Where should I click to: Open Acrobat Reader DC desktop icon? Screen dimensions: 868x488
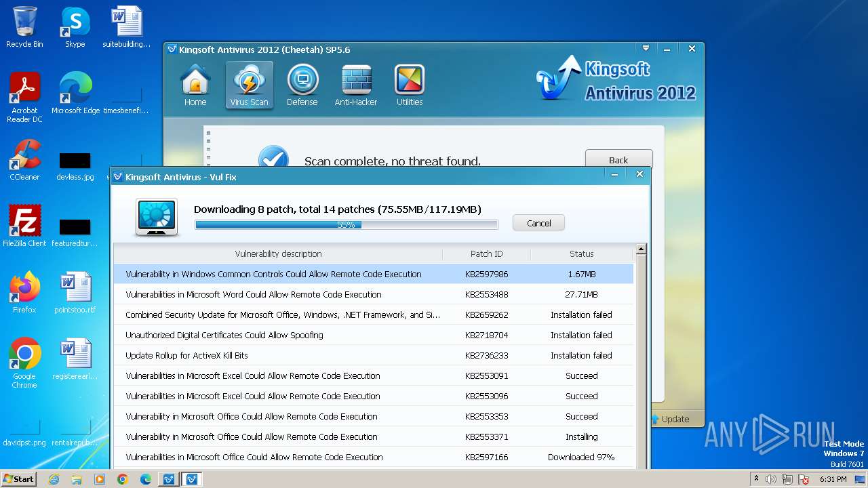click(24, 98)
